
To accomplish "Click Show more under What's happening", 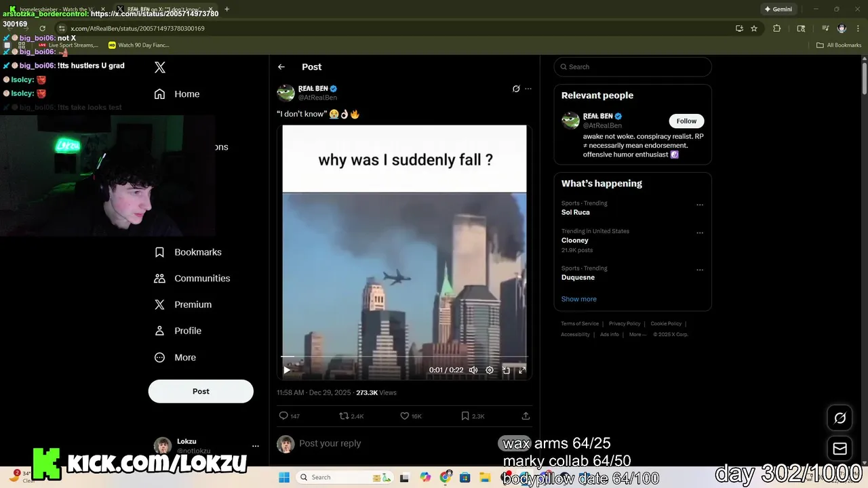I will pyautogui.click(x=579, y=299).
